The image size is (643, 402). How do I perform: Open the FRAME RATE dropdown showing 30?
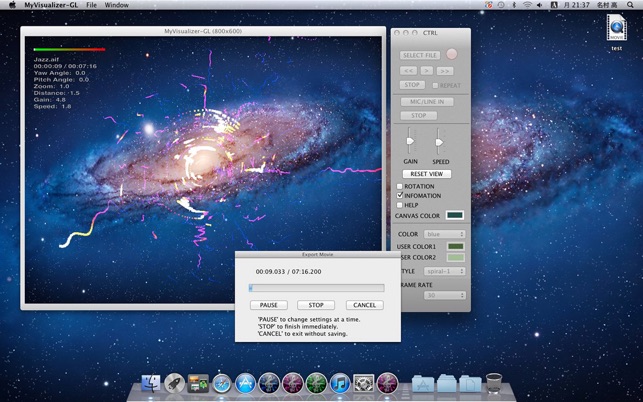[445, 295]
